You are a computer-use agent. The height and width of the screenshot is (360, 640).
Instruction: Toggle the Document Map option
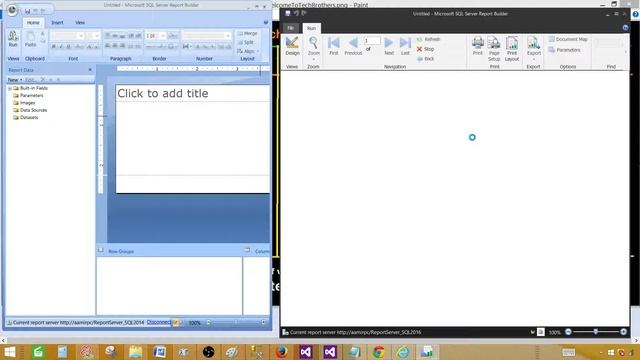pyautogui.click(x=568, y=39)
